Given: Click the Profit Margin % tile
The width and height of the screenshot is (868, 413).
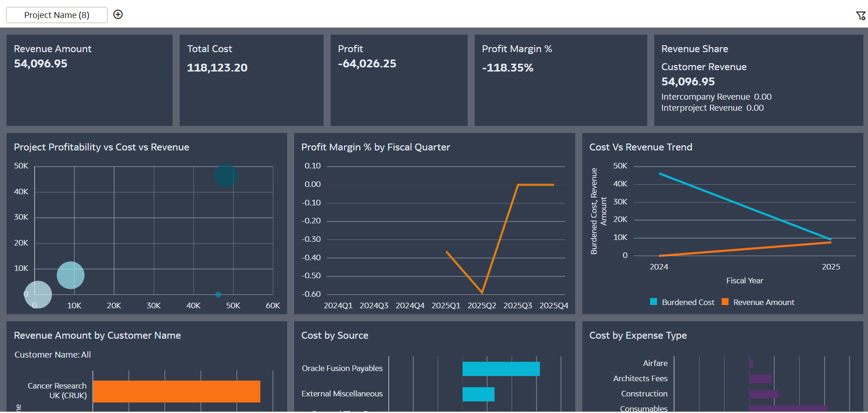Looking at the screenshot, I should click(x=561, y=80).
